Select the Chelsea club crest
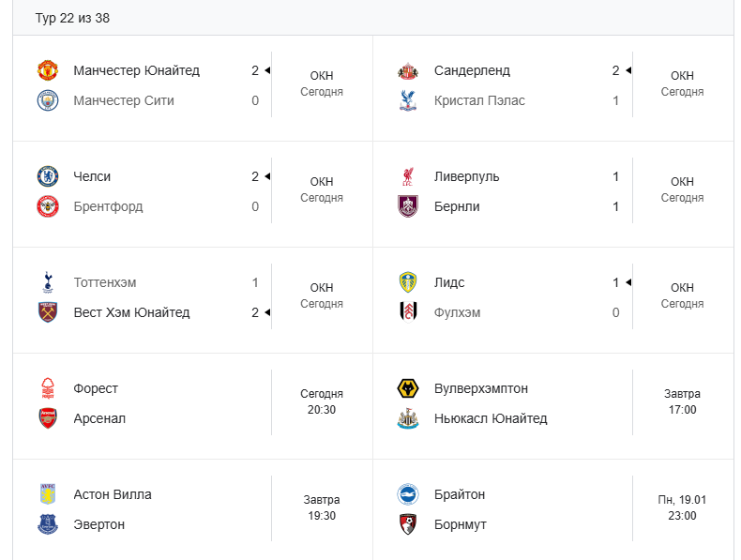The width and height of the screenshot is (741, 560). tap(48, 176)
